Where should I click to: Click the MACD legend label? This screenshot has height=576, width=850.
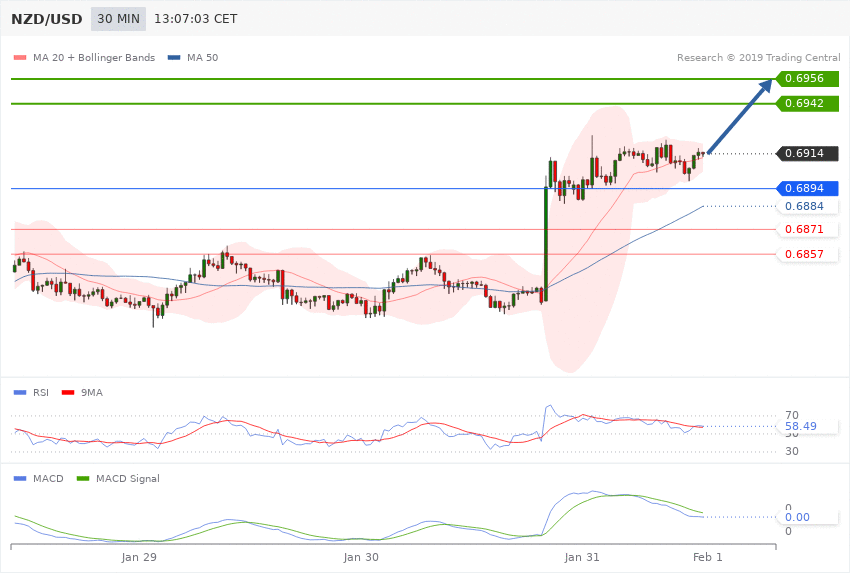pos(48,478)
